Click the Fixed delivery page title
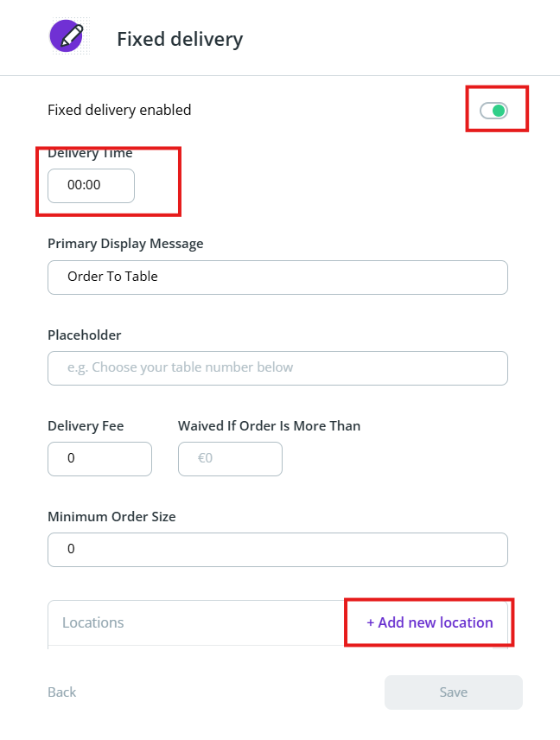 (x=180, y=39)
